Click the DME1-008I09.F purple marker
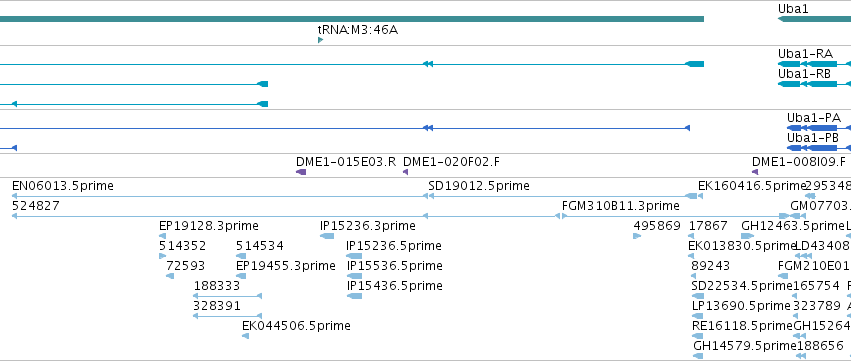 [754, 172]
